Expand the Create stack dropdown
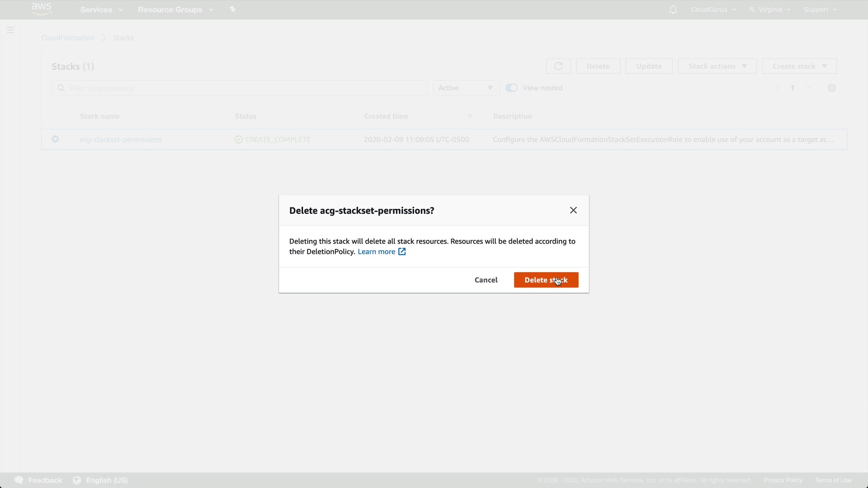This screenshot has width=868, height=488. click(x=799, y=66)
